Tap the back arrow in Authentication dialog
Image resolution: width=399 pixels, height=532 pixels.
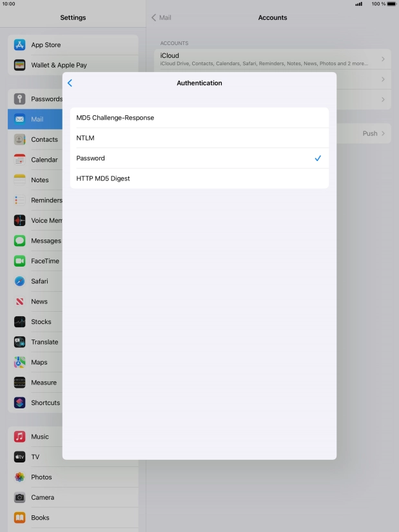click(x=70, y=83)
